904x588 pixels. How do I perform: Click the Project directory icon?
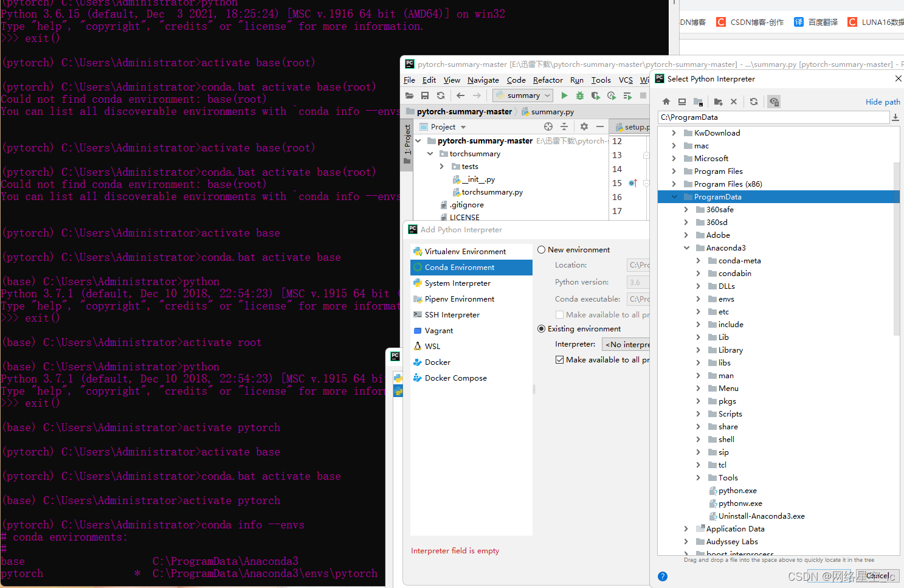pyautogui.click(x=698, y=102)
